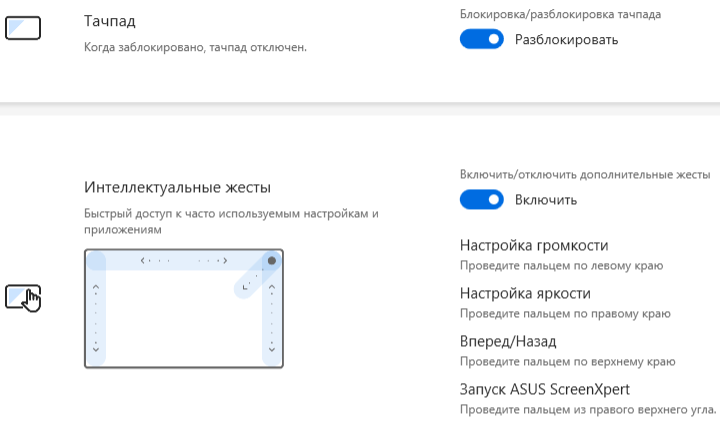
Task: Click top-edge forward/back strip in diagram
Action: click(x=184, y=261)
